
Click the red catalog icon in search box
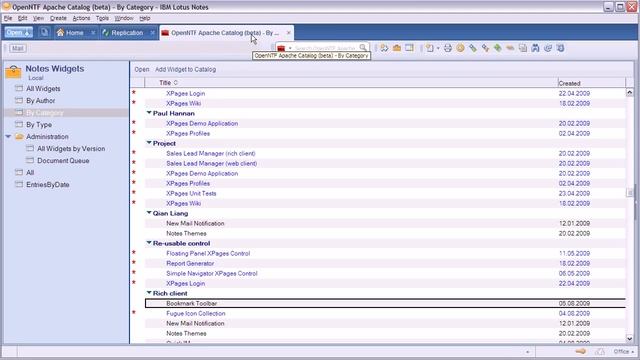[281, 48]
